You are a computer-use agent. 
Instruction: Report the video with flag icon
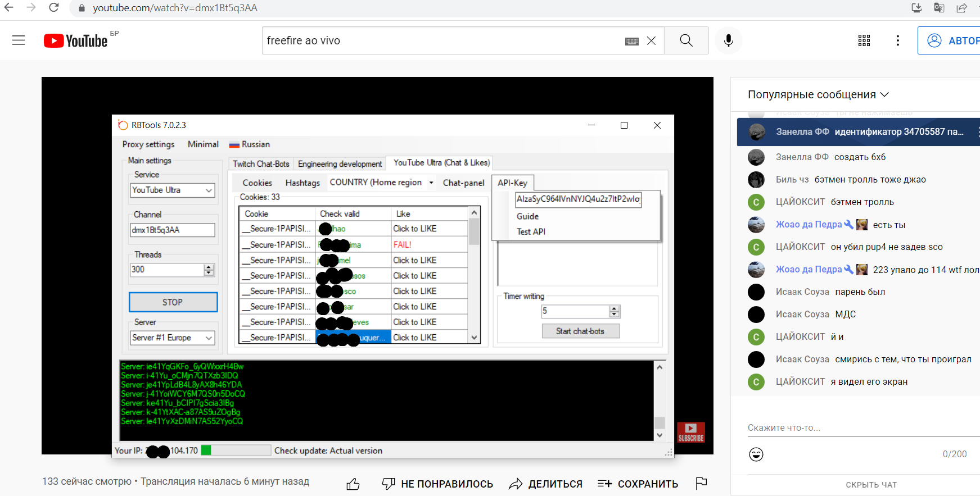(701, 483)
